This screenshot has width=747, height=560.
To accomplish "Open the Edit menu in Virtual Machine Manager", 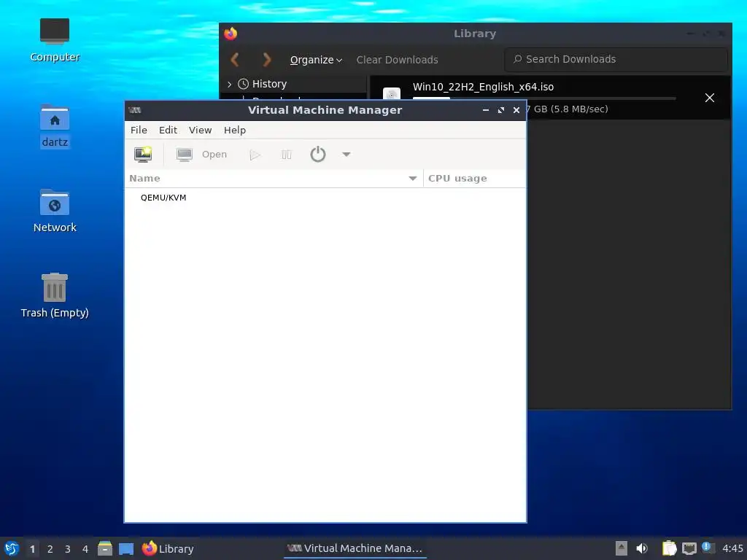I will coord(168,130).
